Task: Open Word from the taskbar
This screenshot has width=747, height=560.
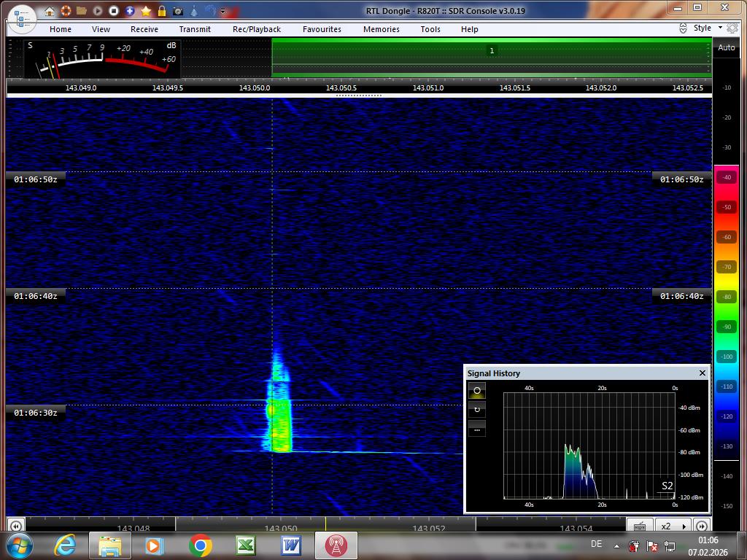Action: coord(290,545)
